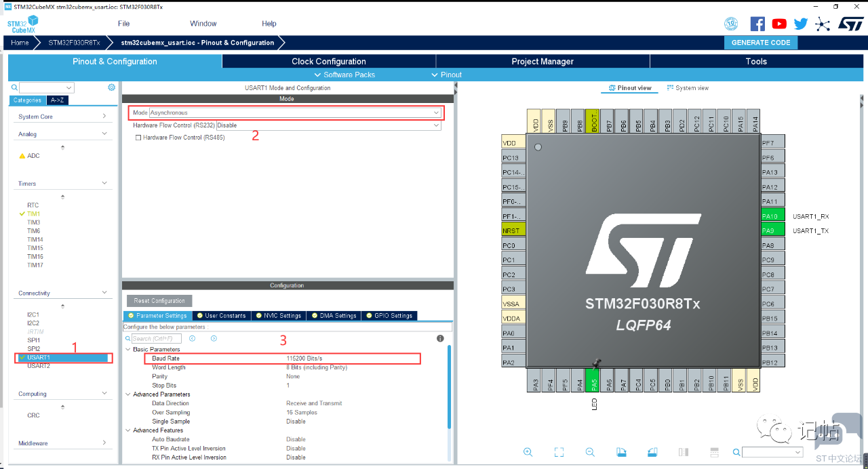This screenshot has width=868, height=469.
Task: Collapse the Advanced Parameters group
Action: coord(128,394)
